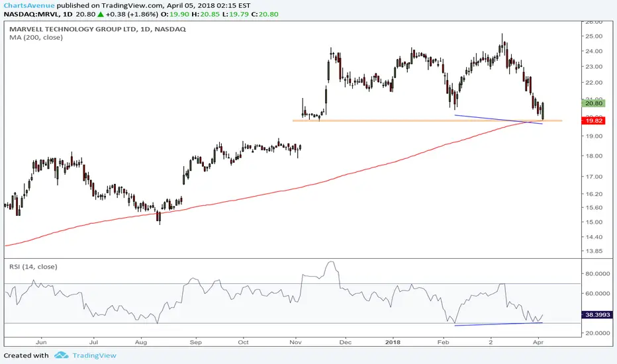This screenshot has width=617, height=364.
Task: Click the 14.40 price axis label
Action: click(x=594, y=237)
